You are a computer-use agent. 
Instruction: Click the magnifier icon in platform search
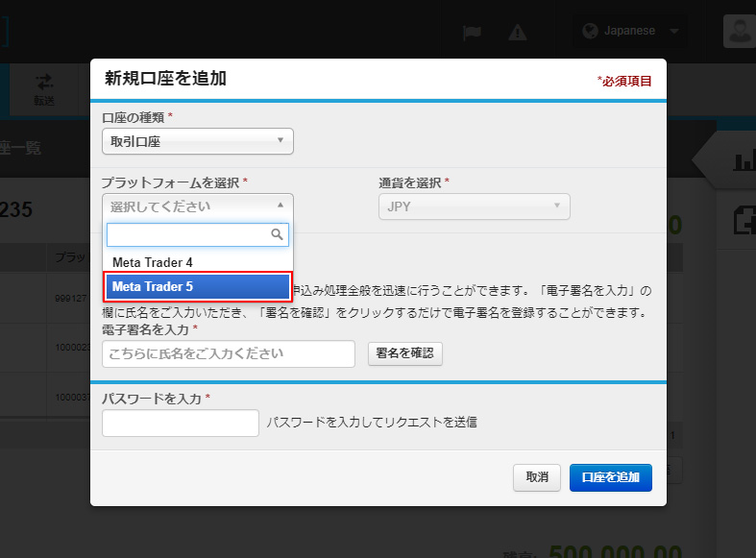click(277, 234)
